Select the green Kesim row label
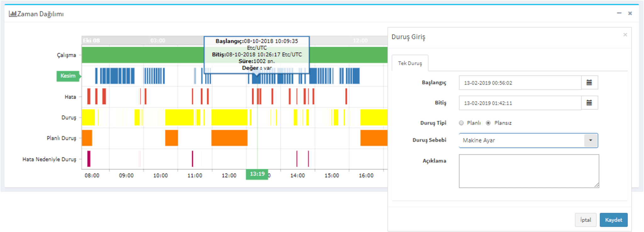The image size is (644, 232). point(68,76)
